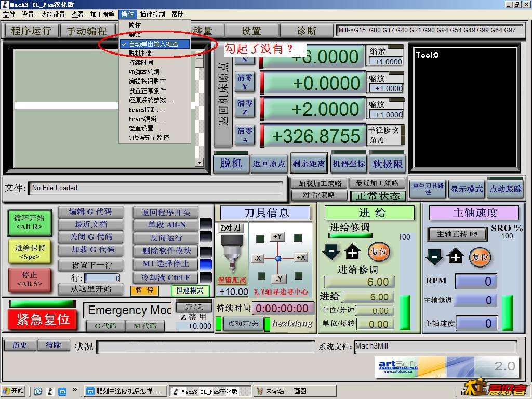Click spindle SRO vertical green bar
The height and width of the screenshot is (399, 532).
click(x=507, y=312)
